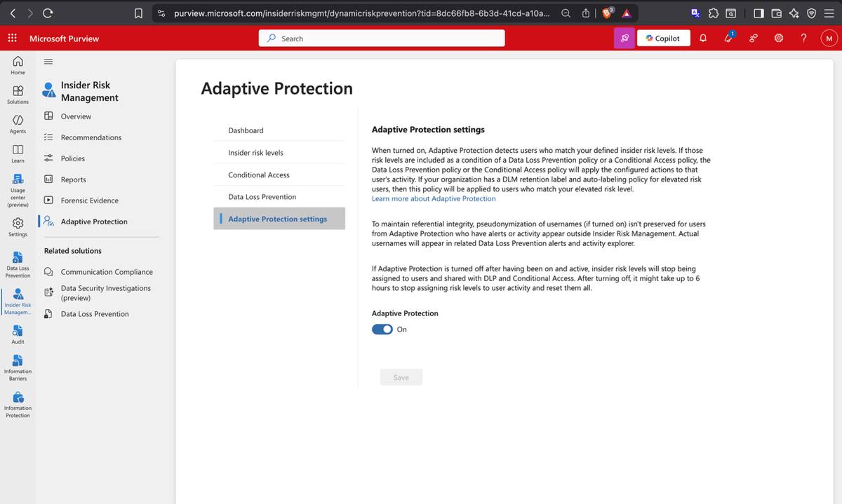The width and height of the screenshot is (842, 504).
Task: Open account avatar labeled M
Action: pyautogui.click(x=829, y=38)
